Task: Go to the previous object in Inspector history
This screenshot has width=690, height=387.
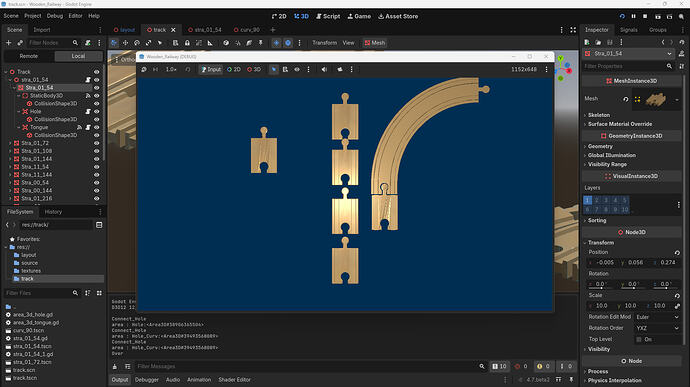Action: [x=663, y=42]
